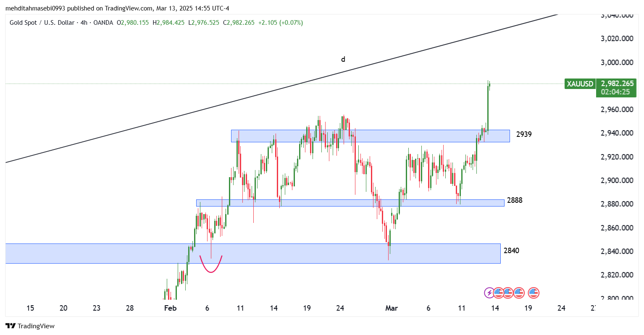The image size is (644, 335).
Task: Click the Gold Spot / U.S. Dollar title
Action: tap(42, 23)
